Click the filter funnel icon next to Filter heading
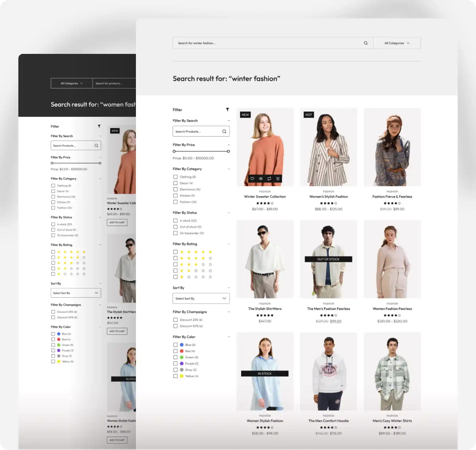 (227, 109)
